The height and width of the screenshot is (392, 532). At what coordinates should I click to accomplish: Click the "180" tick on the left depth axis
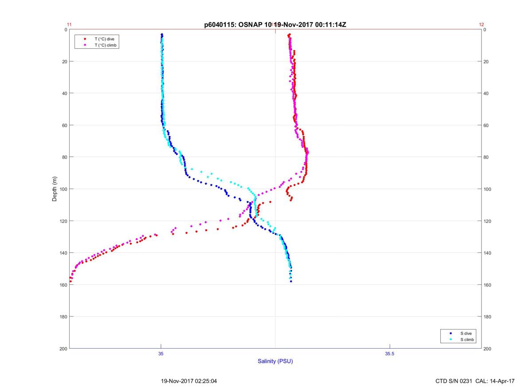64,317
